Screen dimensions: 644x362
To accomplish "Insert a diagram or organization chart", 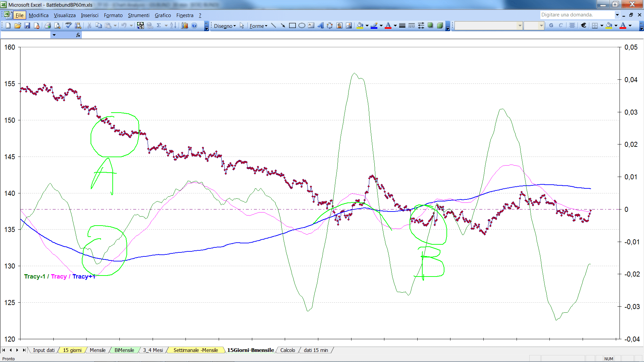I will point(330,25).
